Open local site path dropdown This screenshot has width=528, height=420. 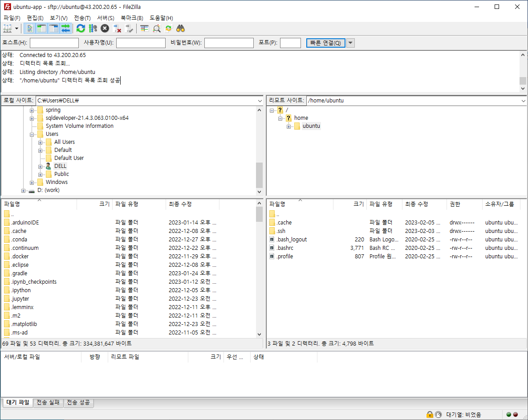pos(260,101)
